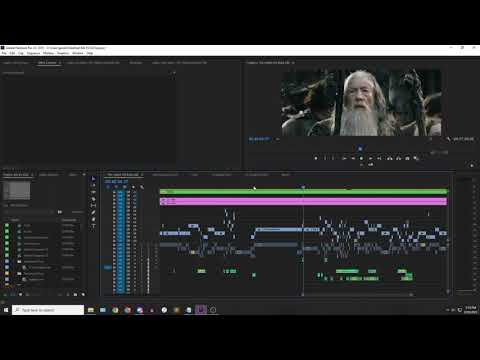Click the timeline playhead timecode field
The image size is (480, 360).
116,182
